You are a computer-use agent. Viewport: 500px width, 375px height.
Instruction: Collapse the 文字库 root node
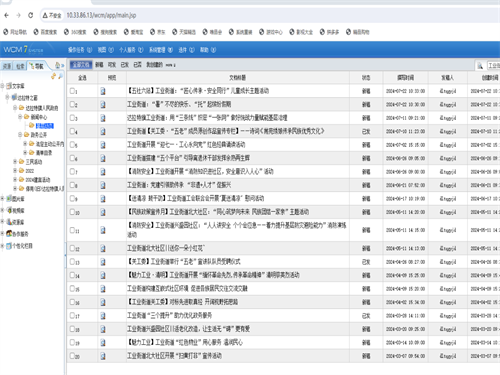coord(2,86)
